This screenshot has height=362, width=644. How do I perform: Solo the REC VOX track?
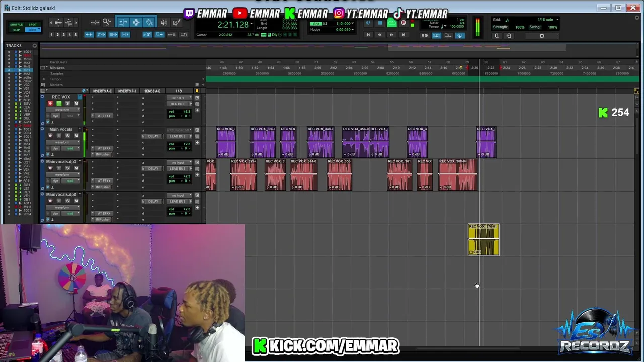67,103
